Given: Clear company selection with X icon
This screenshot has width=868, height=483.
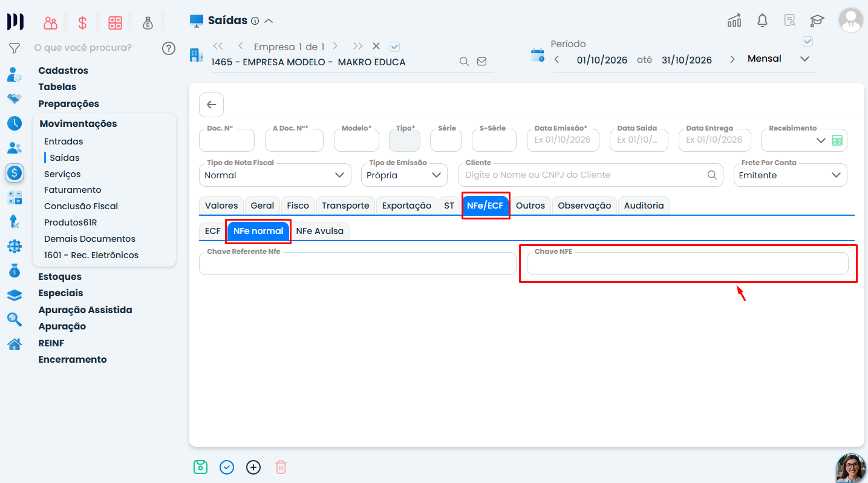Looking at the screenshot, I should (376, 47).
